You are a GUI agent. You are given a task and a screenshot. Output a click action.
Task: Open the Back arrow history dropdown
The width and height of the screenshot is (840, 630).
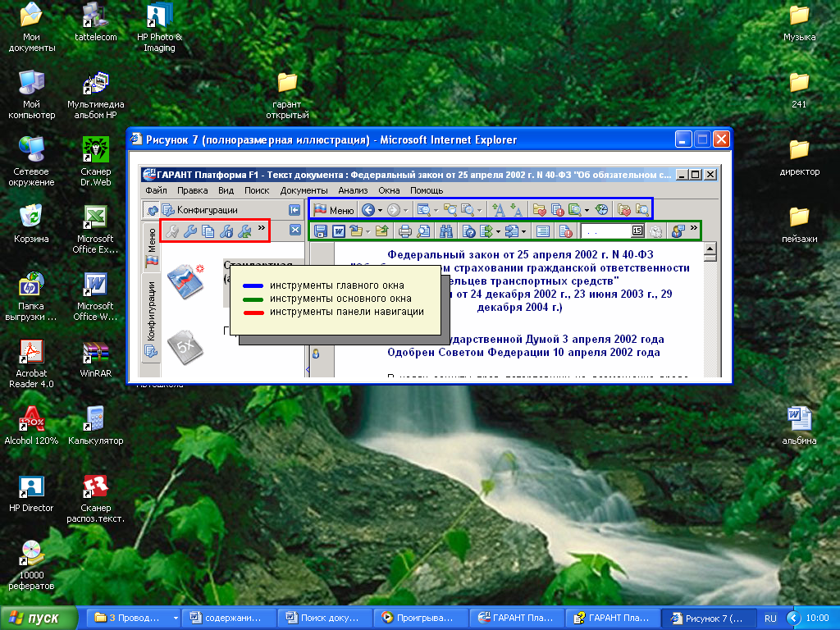[380, 210]
